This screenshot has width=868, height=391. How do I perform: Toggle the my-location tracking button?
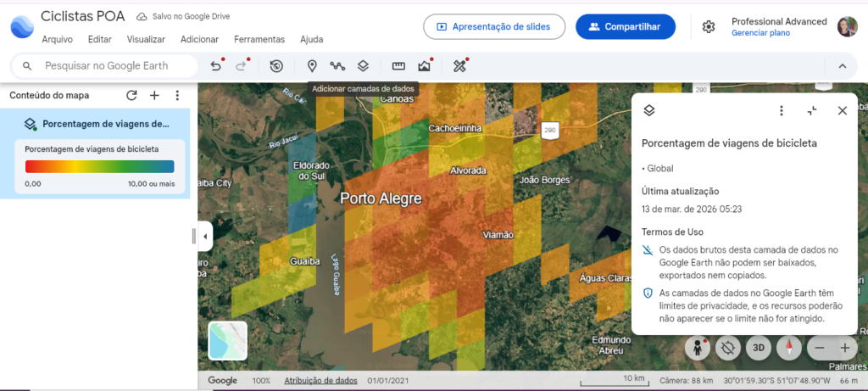[729, 347]
